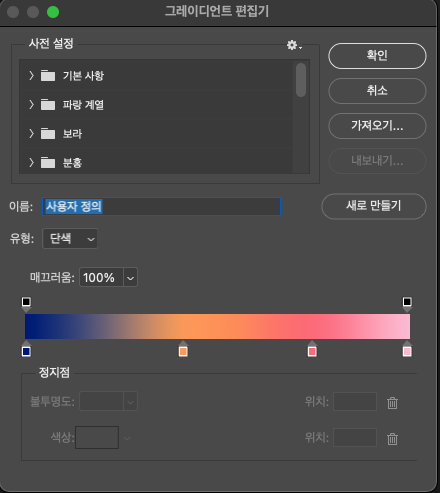Click the green zoom window button
Screen dimensions: 440x493
tap(53, 12)
